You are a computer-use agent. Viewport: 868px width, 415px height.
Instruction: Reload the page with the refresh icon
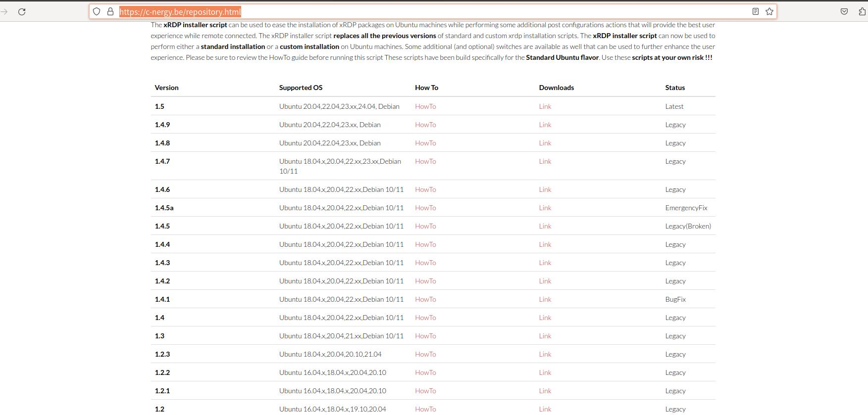point(22,12)
